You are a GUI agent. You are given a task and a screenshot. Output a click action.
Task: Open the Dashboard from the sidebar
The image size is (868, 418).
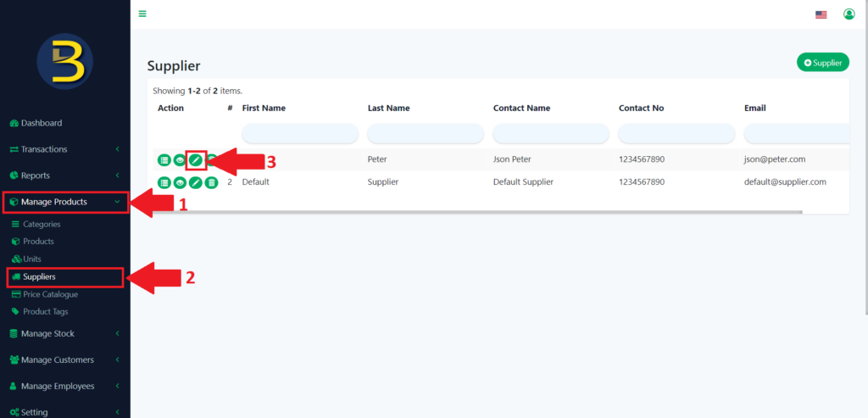42,123
